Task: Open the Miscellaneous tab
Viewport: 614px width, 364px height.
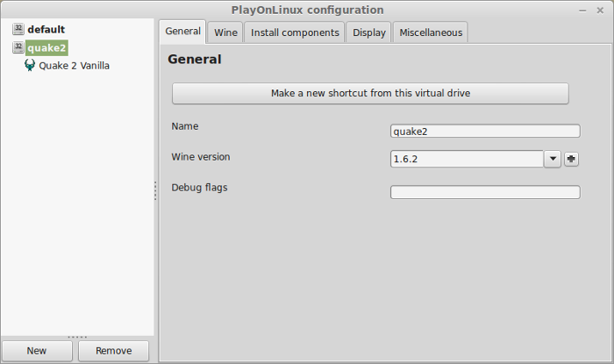Action: coord(431,32)
